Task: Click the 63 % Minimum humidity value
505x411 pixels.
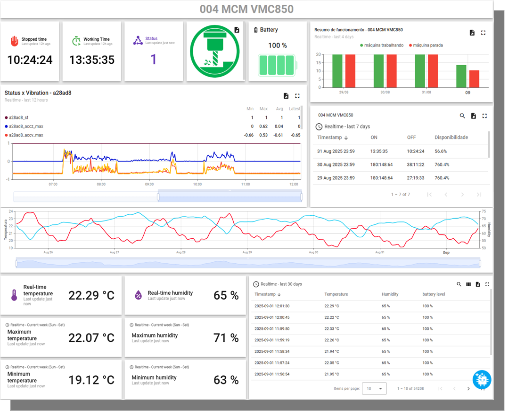Action: point(226,380)
